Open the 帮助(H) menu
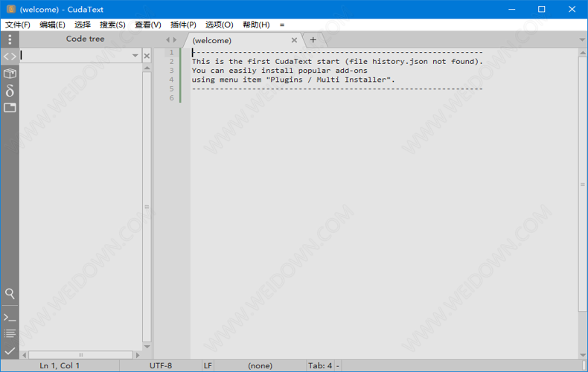Screen dimensions: 588x372 point(256,25)
